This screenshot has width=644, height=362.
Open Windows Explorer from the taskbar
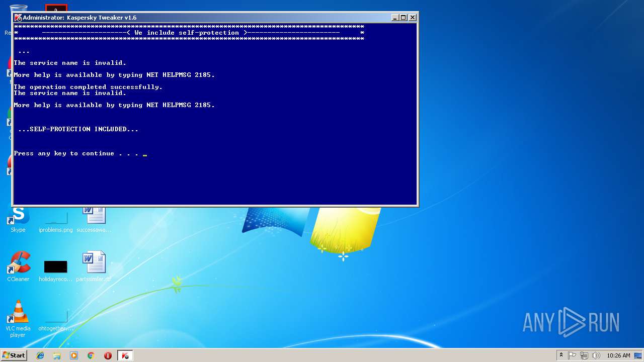point(57,355)
